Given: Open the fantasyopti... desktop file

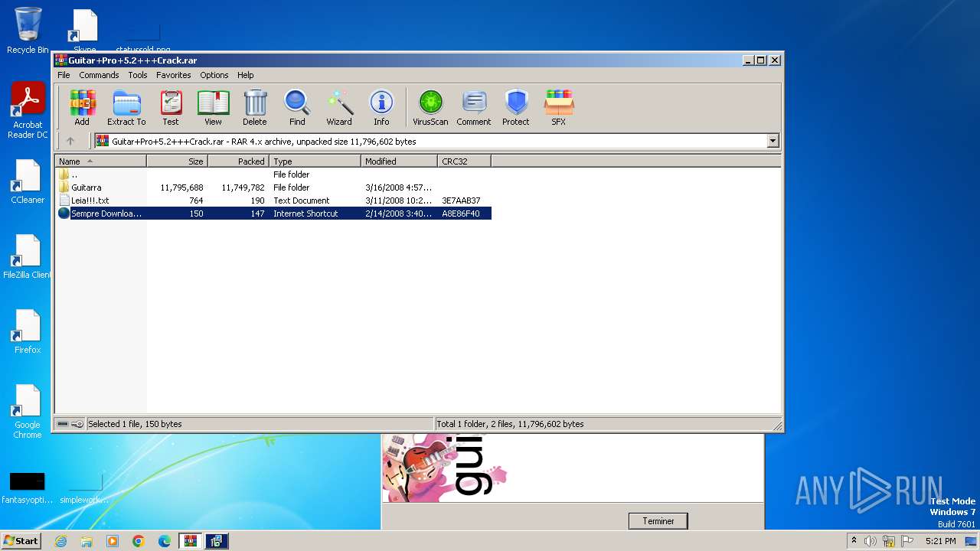Looking at the screenshot, I should (27, 488).
